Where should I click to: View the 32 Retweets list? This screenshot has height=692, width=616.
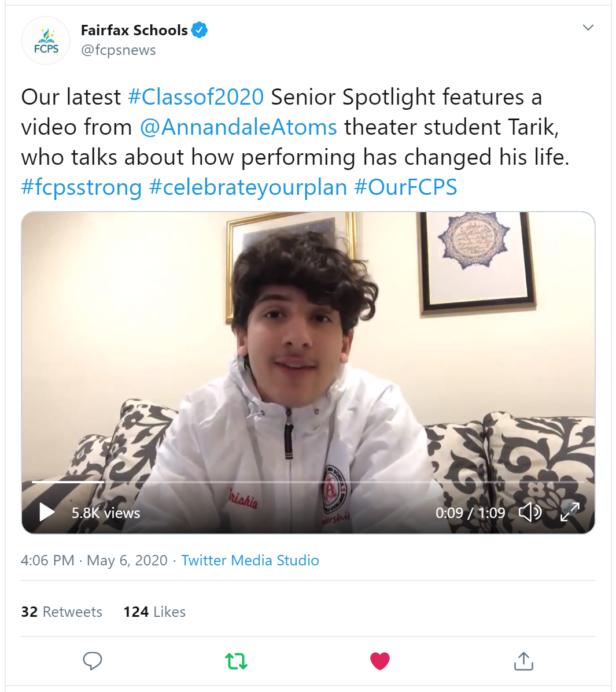tap(61, 612)
